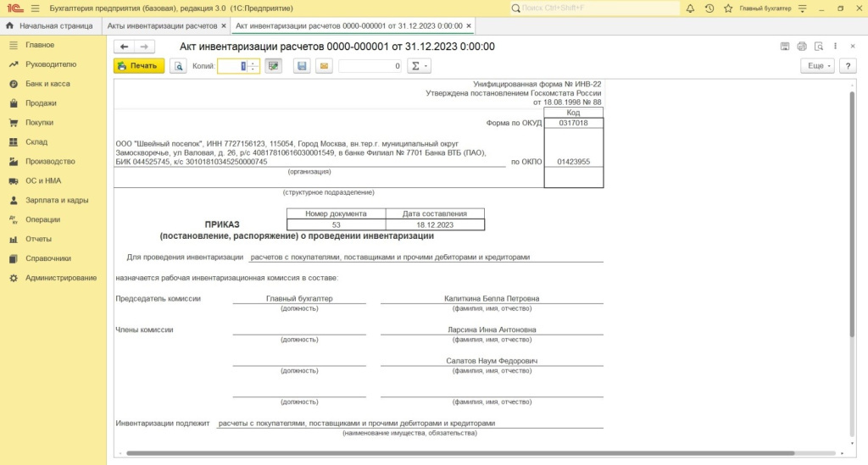This screenshot has width=868, height=465.
Task: Open the Склад section
Action: click(x=36, y=142)
